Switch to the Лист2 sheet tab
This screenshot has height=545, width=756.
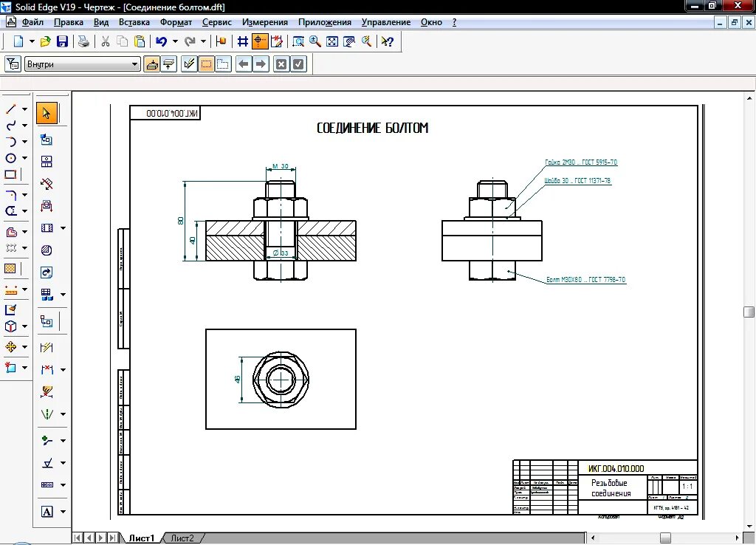(182, 538)
